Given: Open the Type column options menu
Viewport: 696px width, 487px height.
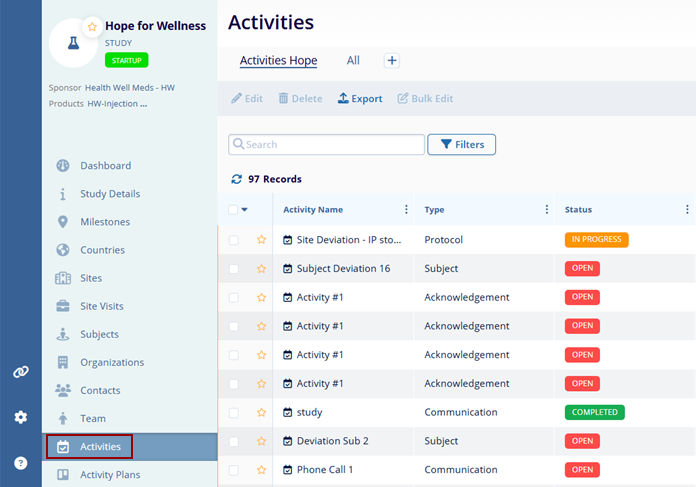Looking at the screenshot, I should pos(547,210).
